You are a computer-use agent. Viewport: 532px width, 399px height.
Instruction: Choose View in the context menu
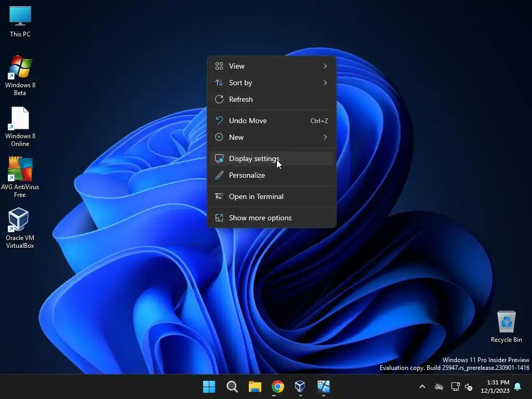click(x=272, y=66)
